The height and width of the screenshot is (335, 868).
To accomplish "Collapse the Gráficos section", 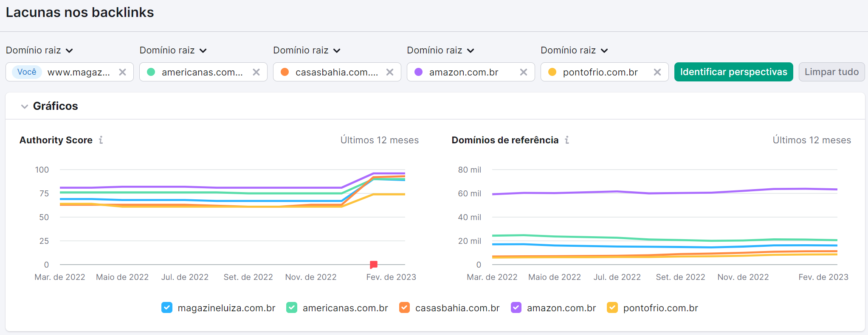I will point(25,106).
